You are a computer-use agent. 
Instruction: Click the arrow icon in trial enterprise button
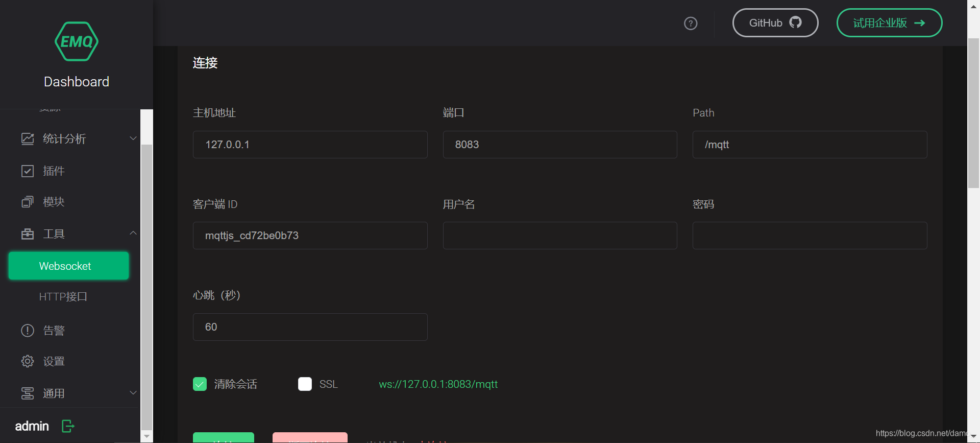pyautogui.click(x=920, y=23)
